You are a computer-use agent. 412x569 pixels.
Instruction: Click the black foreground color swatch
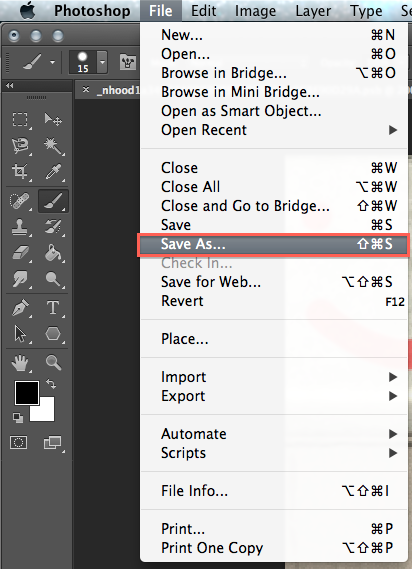(x=26, y=392)
